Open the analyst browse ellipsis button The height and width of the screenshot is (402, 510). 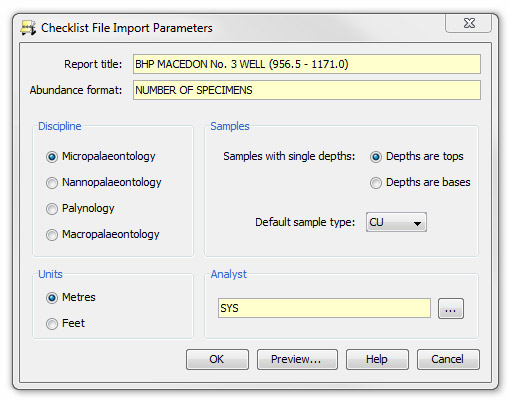[x=451, y=308]
